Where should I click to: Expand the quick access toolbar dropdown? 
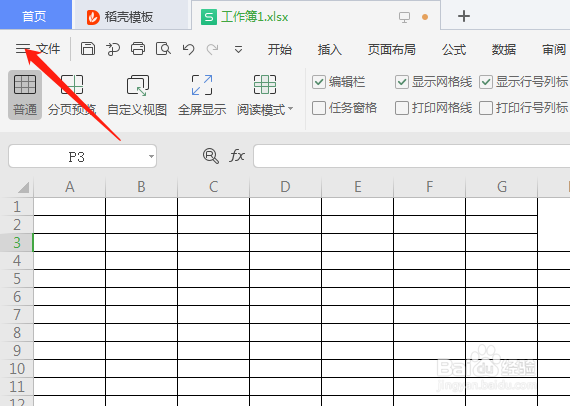click(x=238, y=49)
